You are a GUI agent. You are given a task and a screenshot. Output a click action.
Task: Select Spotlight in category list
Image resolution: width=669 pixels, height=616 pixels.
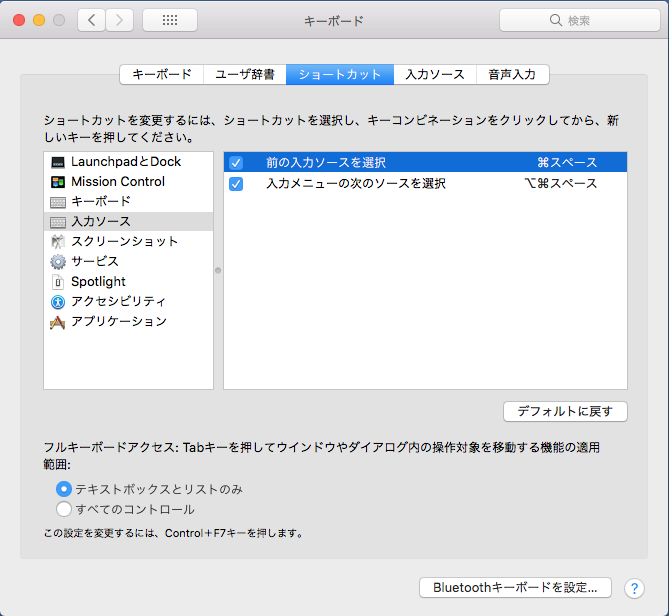[x=128, y=282]
